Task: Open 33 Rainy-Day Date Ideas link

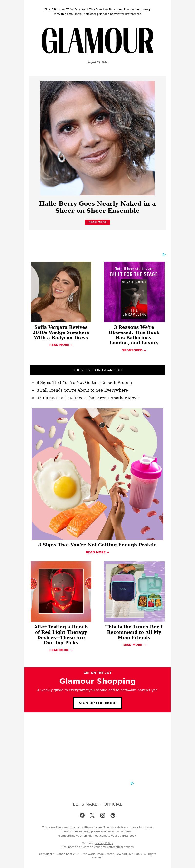Action: point(88,398)
